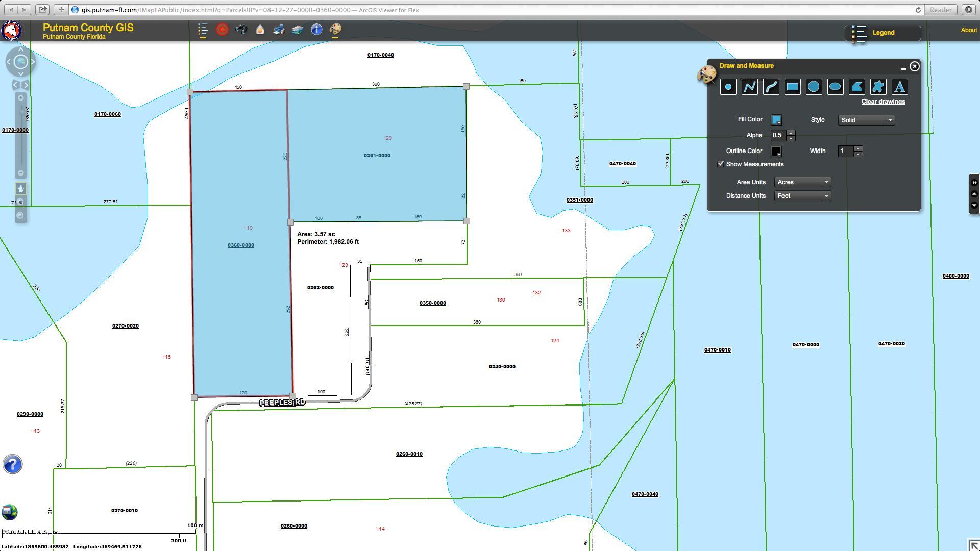Open the Fill Color picker
Viewport: 980px width, 551px height.
coord(776,120)
